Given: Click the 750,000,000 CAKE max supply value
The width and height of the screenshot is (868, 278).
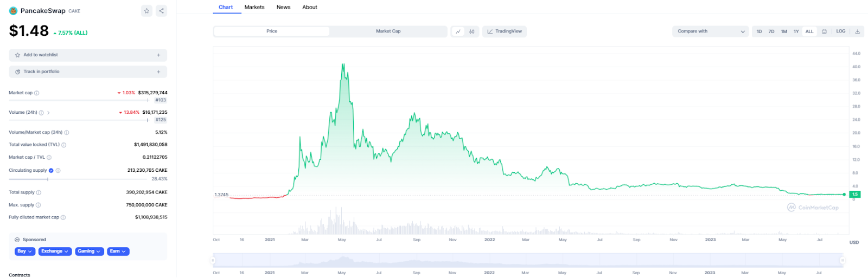Looking at the screenshot, I should pos(146,205).
